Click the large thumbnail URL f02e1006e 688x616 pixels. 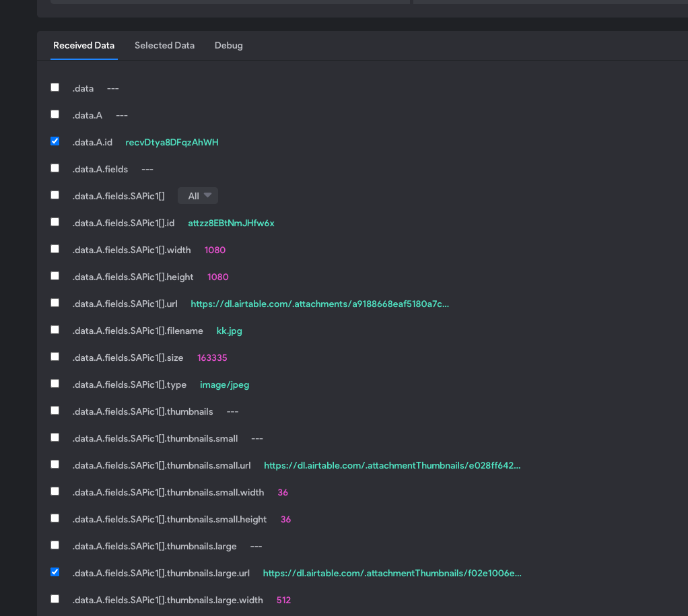pyautogui.click(x=392, y=573)
